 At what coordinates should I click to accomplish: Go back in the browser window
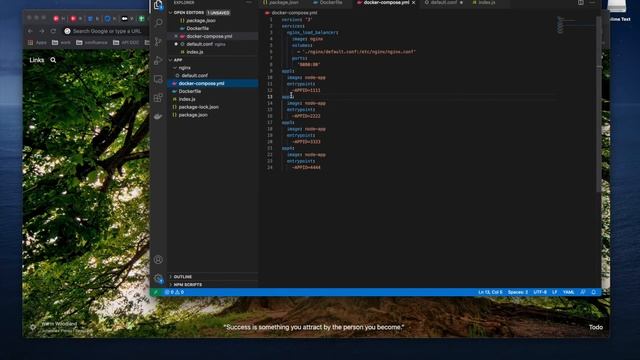(30, 31)
